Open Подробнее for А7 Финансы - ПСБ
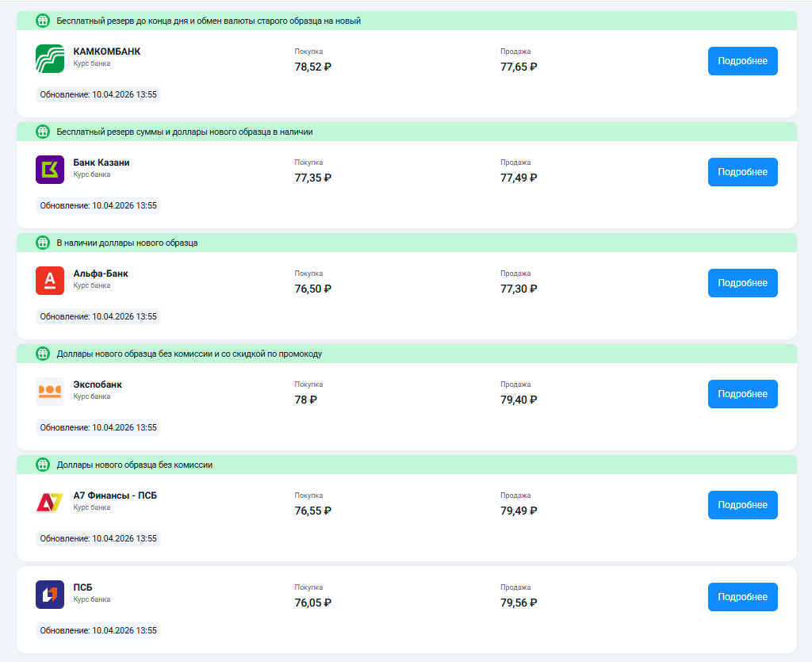Image resolution: width=812 pixels, height=662 pixels. [x=742, y=505]
